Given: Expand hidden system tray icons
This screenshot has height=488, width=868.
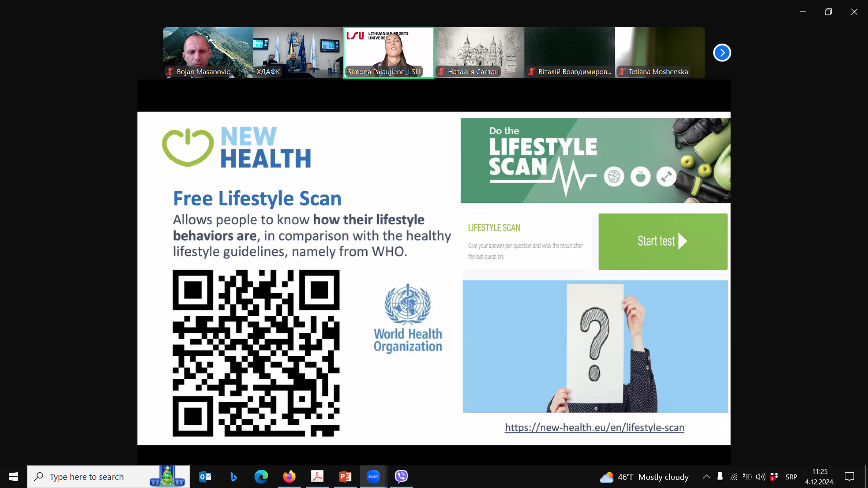Looking at the screenshot, I should click(706, 477).
